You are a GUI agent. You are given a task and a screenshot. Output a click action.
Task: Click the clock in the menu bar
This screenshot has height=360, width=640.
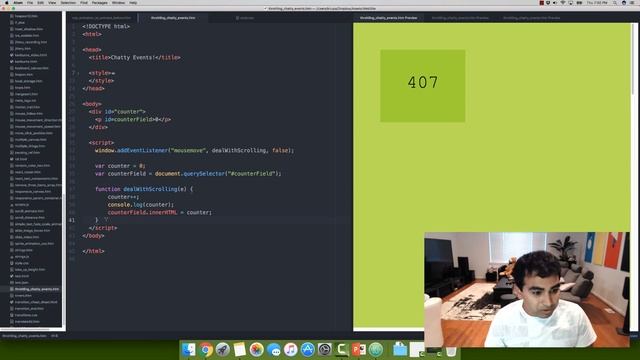pyautogui.click(x=597, y=2)
